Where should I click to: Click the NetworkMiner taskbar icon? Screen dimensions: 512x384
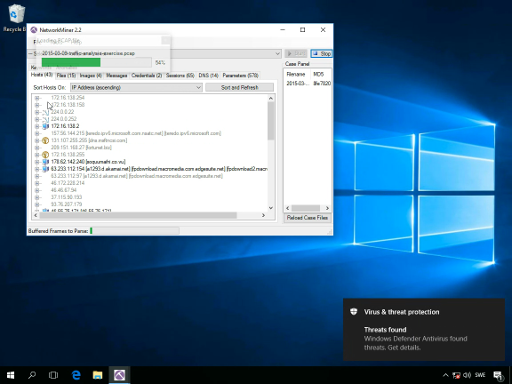120,375
